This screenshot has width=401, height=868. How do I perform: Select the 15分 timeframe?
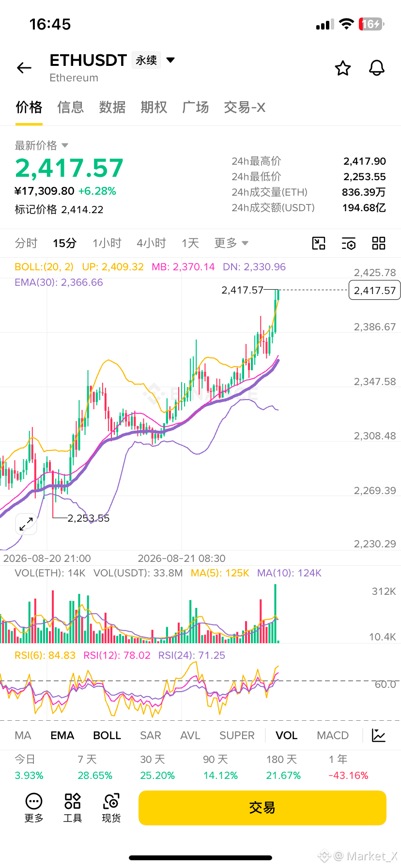[65, 243]
